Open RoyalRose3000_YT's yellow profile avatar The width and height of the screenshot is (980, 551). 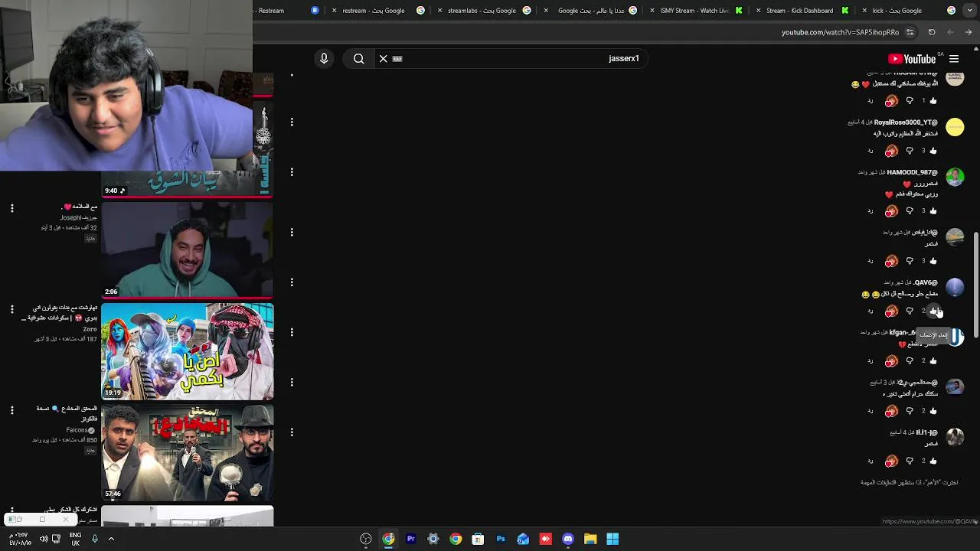[x=955, y=127]
